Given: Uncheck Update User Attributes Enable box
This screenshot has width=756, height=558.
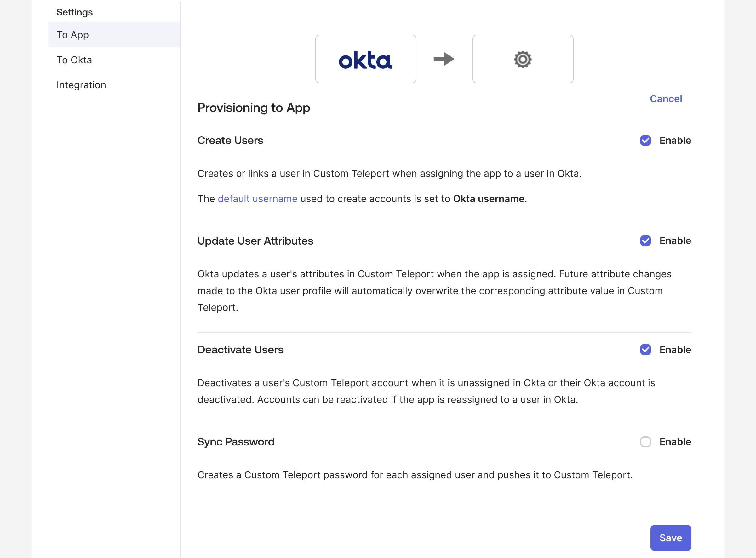Looking at the screenshot, I should click(x=645, y=241).
